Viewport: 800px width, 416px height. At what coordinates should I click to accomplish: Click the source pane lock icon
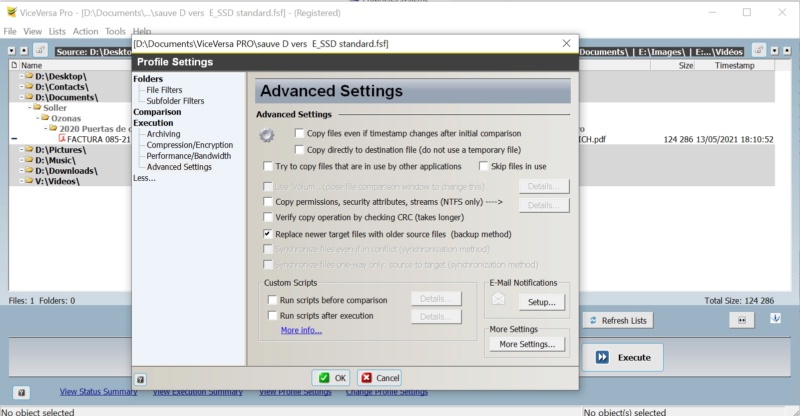(x=40, y=51)
